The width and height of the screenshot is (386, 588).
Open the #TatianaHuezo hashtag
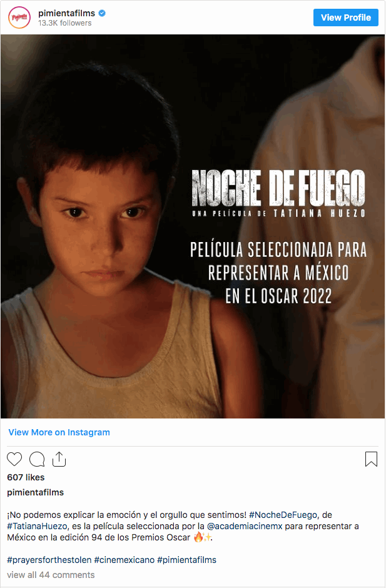37,526
